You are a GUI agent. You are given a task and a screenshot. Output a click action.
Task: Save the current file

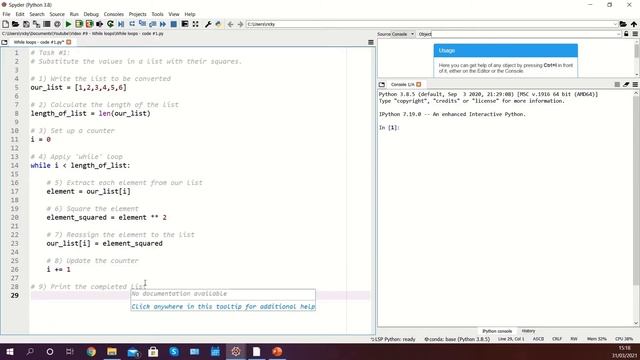pyautogui.click(x=26, y=24)
